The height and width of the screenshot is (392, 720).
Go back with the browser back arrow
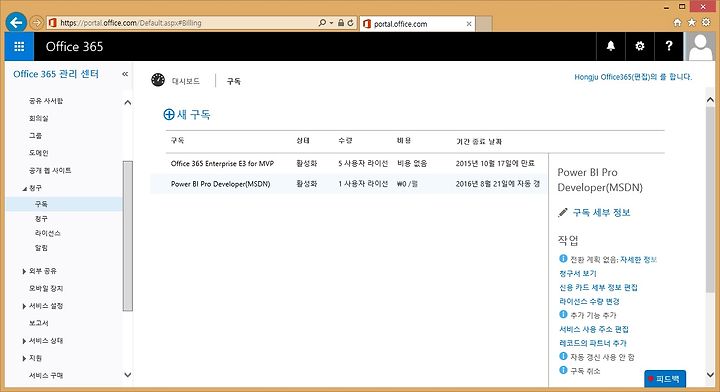[16, 22]
